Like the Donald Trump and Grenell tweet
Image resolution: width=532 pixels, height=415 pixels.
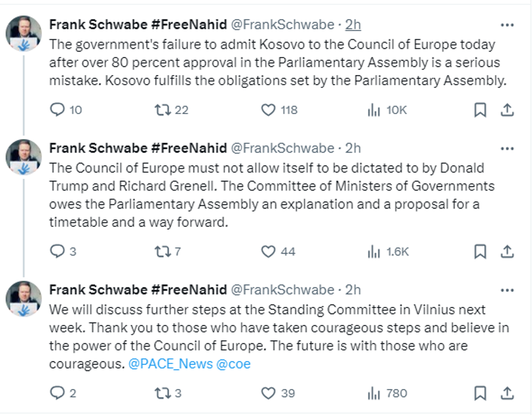coord(269,251)
